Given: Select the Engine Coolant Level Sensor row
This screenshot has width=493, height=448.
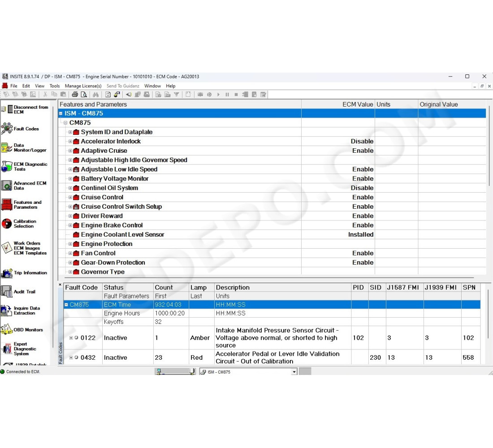Looking at the screenshot, I should [x=122, y=235].
